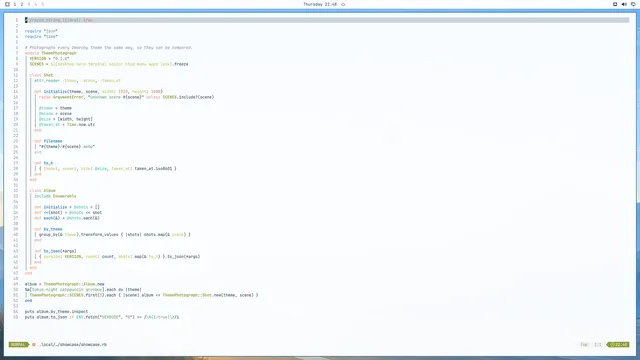
Task: Click the puts album.by_theme.inspect line
Action: coord(56,311)
